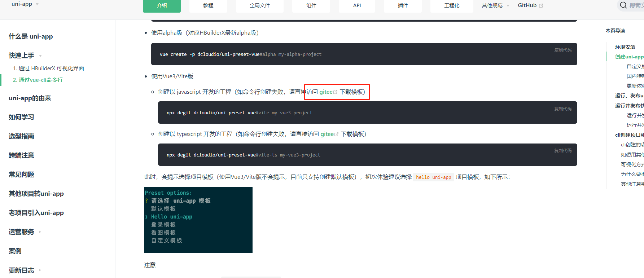Open the 其他规范 dropdown menu

495,5
